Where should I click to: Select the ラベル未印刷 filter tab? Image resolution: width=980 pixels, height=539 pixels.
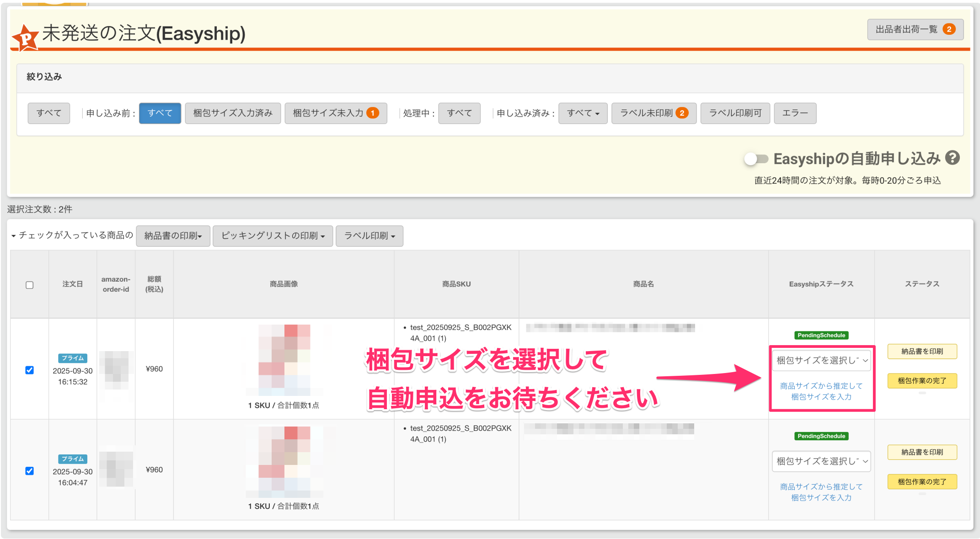pyautogui.click(x=653, y=113)
